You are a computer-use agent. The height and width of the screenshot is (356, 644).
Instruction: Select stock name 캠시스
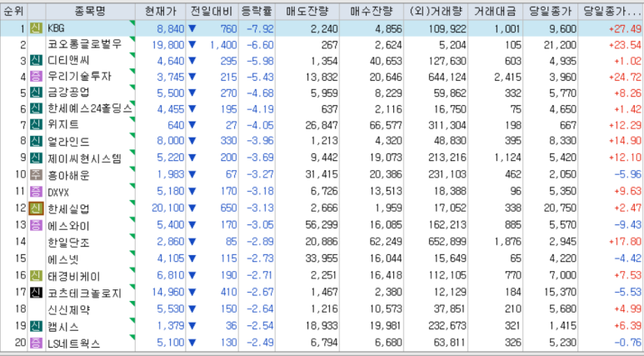pos(63,327)
